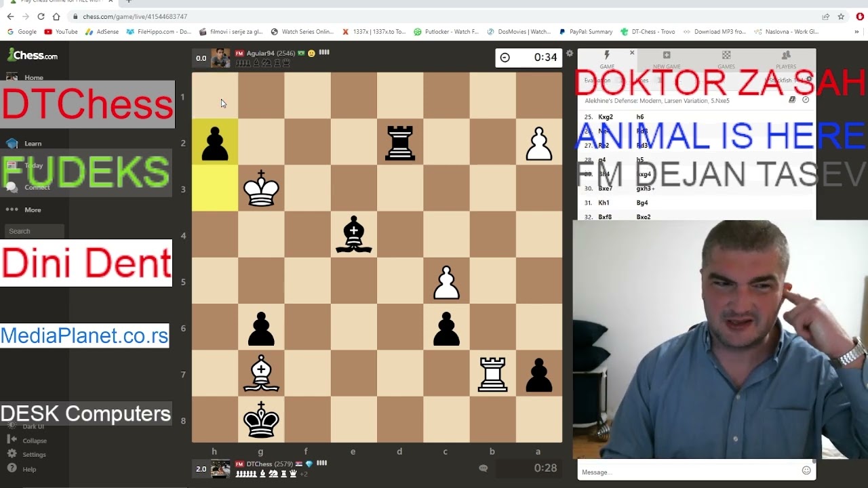Select the black bishop on e4
Viewport: 868px width, 488px height.
(353, 235)
